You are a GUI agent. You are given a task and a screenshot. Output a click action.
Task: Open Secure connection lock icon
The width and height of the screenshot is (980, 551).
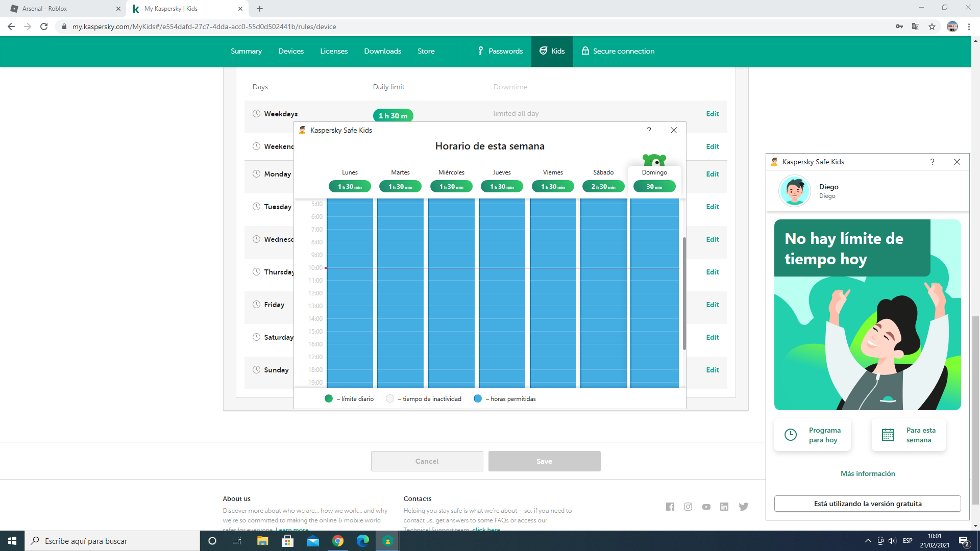click(585, 51)
